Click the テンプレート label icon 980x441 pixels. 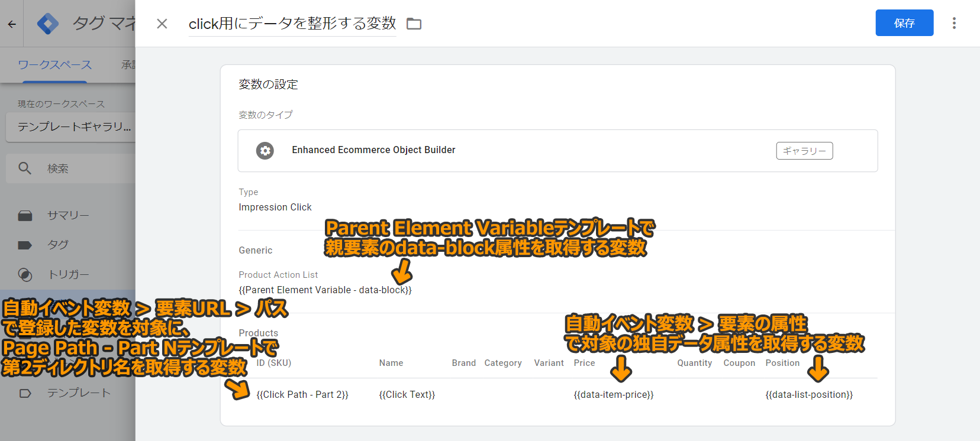[25, 393]
